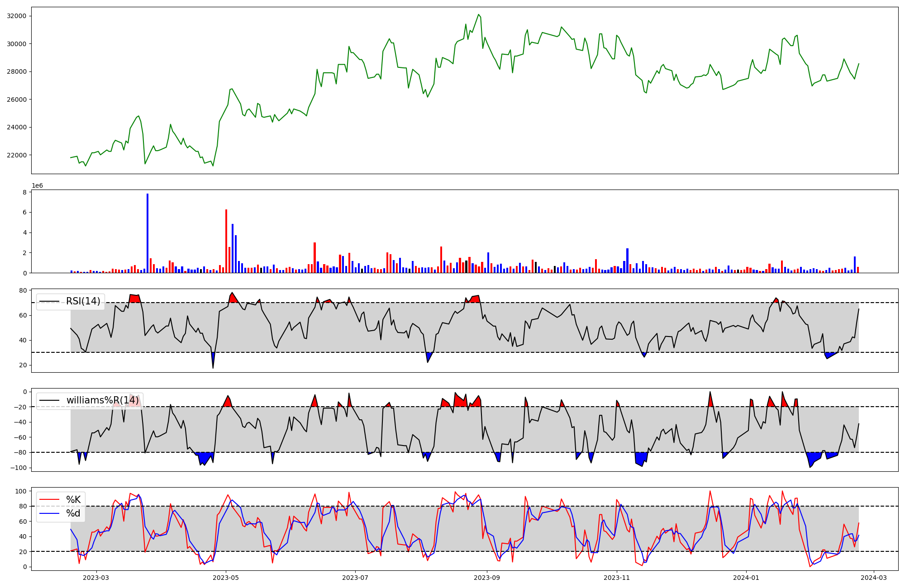Click the 2023-09 x-axis date label

tap(487, 578)
